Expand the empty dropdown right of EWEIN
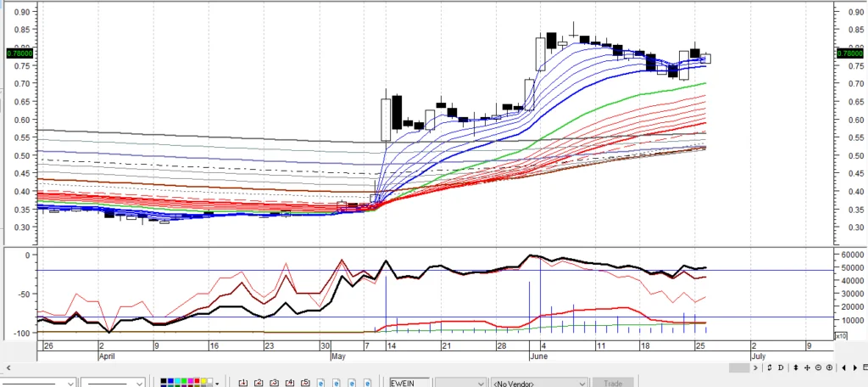The image size is (868, 387). pos(481,384)
